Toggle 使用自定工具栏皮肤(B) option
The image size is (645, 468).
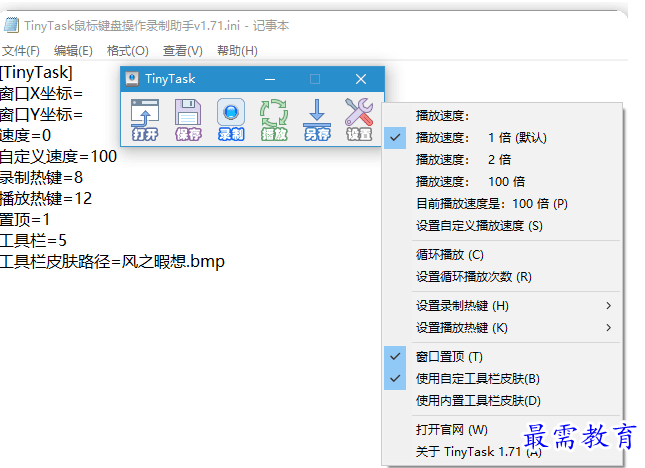pyautogui.click(x=502, y=379)
